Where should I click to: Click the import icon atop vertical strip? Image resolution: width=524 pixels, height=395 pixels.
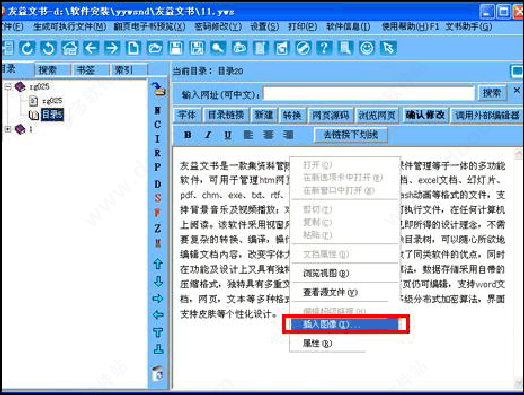(x=158, y=90)
